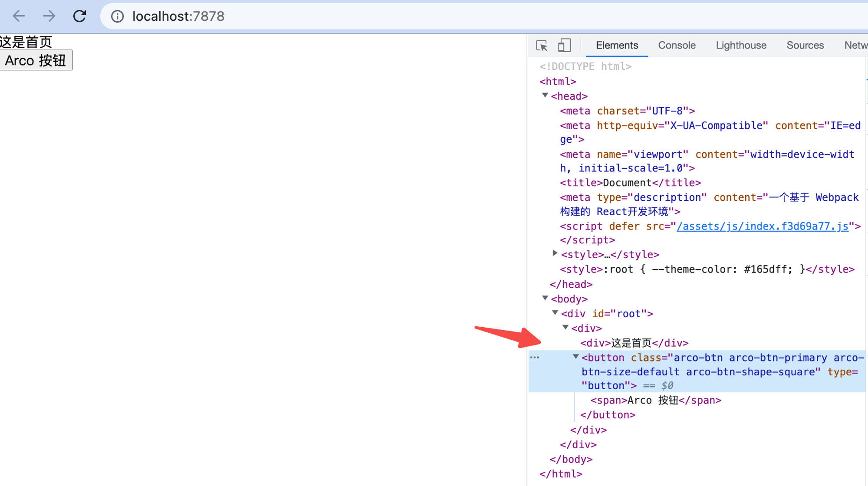The height and width of the screenshot is (486, 868).
Task: Focus the localhost:7878 address field
Action: (484, 16)
